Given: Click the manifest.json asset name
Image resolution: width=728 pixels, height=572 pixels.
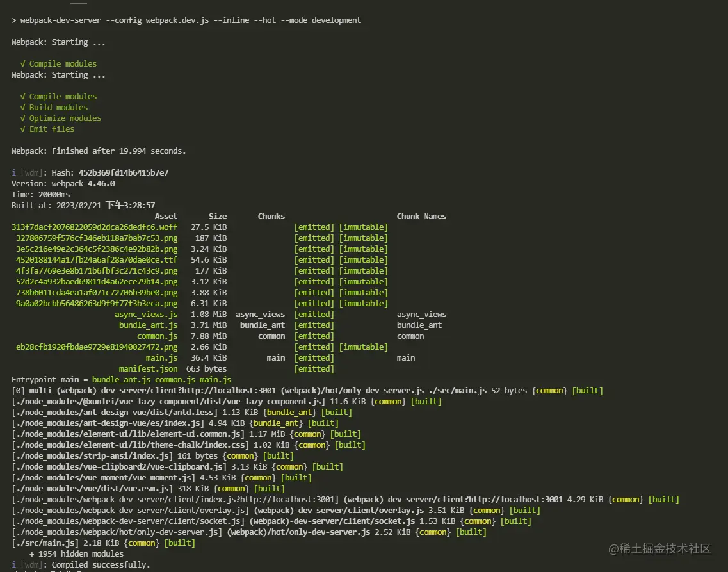Looking at the screenshot, I should tap(148, 369).
